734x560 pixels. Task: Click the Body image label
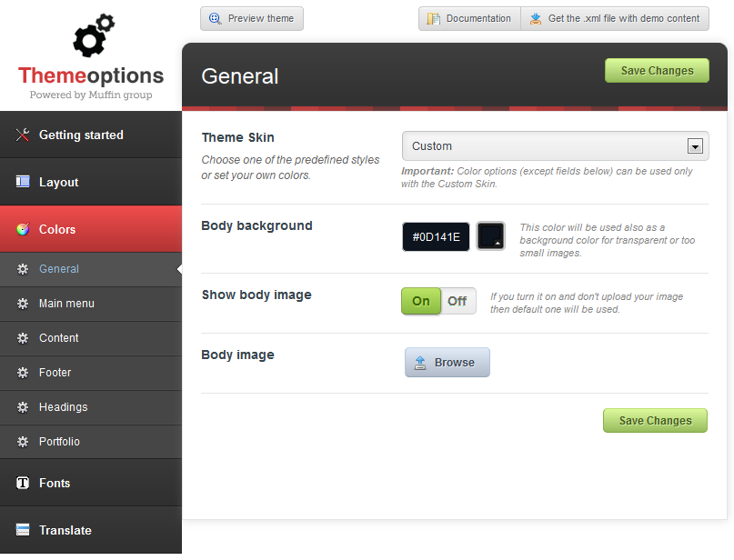pyautogui.click(x=237, y=355)
